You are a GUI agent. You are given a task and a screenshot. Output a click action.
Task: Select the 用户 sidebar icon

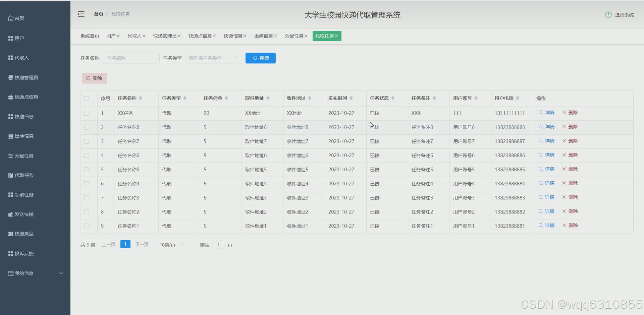[x=10, y=38]
